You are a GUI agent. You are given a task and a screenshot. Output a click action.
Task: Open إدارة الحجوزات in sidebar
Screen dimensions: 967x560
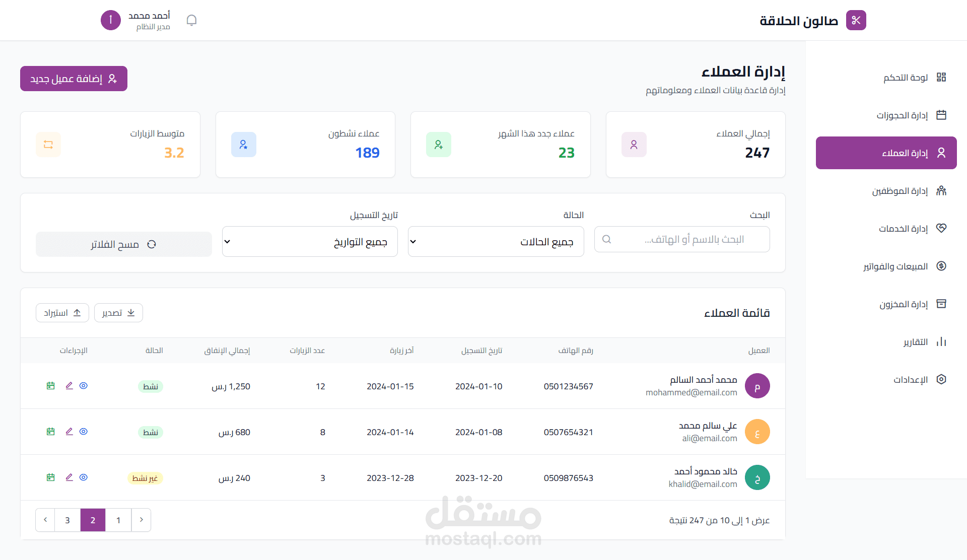[x=902, y=115]
